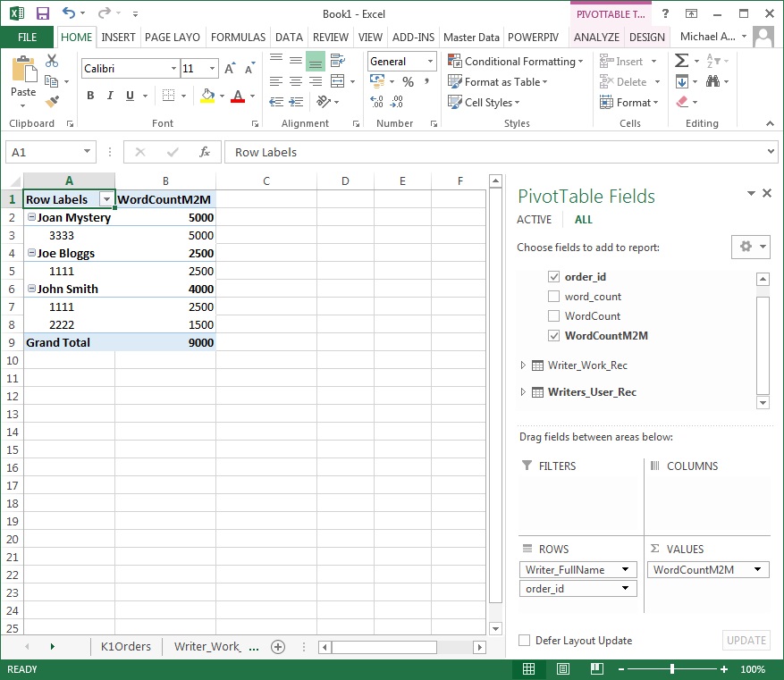Apply comma style format
The image size is (784, 680).
[x=426, y=81]
